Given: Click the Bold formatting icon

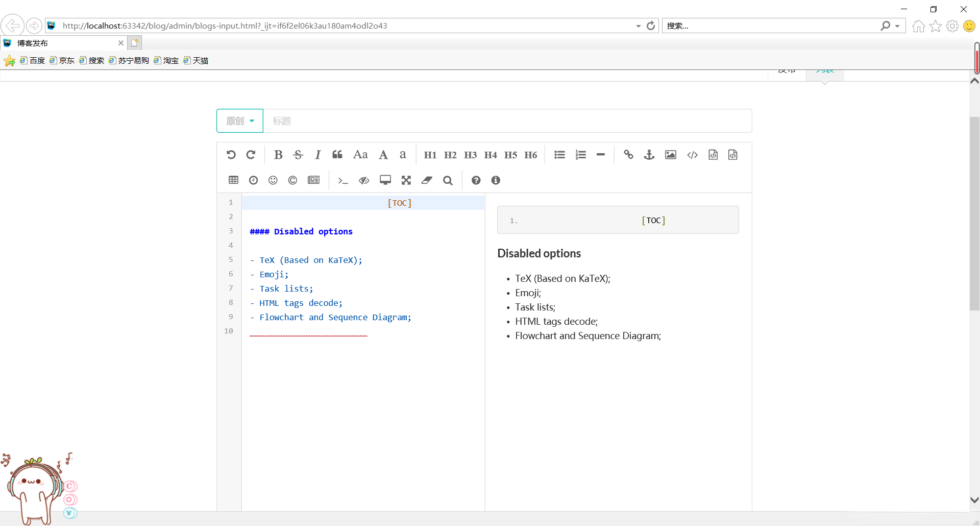Looking at the screenshot, I should click(x=278, y=155).
